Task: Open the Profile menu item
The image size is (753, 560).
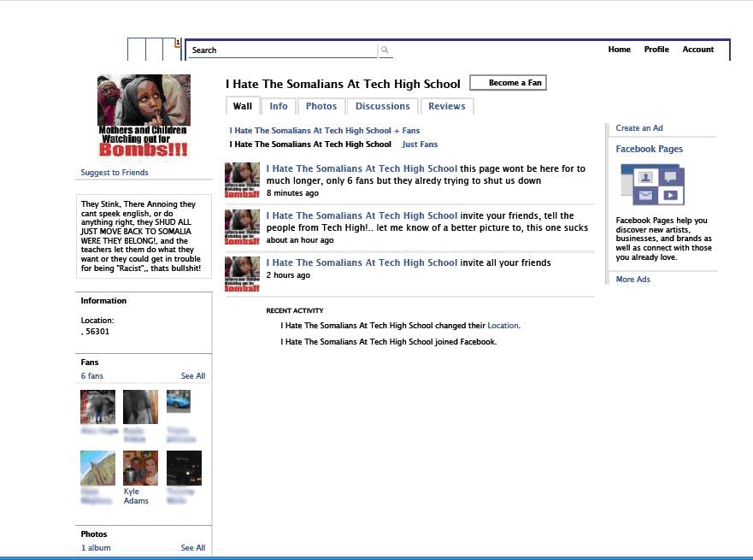Action: tap(656, 49)
